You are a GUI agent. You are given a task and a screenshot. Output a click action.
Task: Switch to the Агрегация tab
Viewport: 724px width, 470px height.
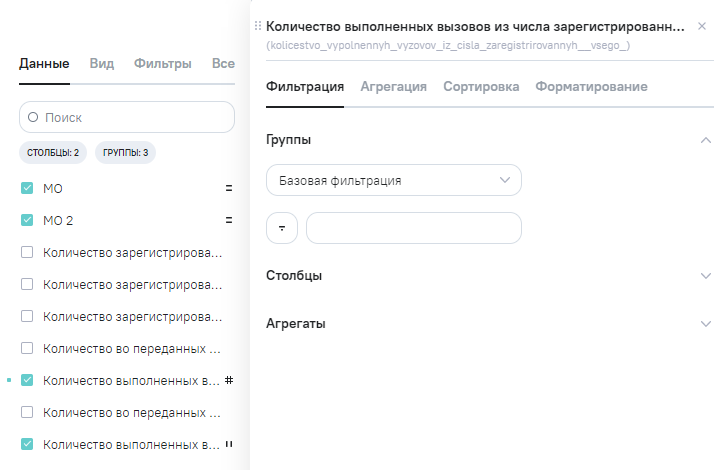(393, 86)
